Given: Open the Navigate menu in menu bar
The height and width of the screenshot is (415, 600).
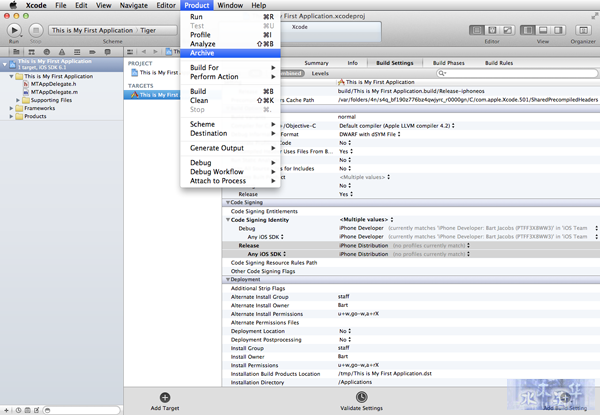Looking at the screenshot, I should [134, 5].
